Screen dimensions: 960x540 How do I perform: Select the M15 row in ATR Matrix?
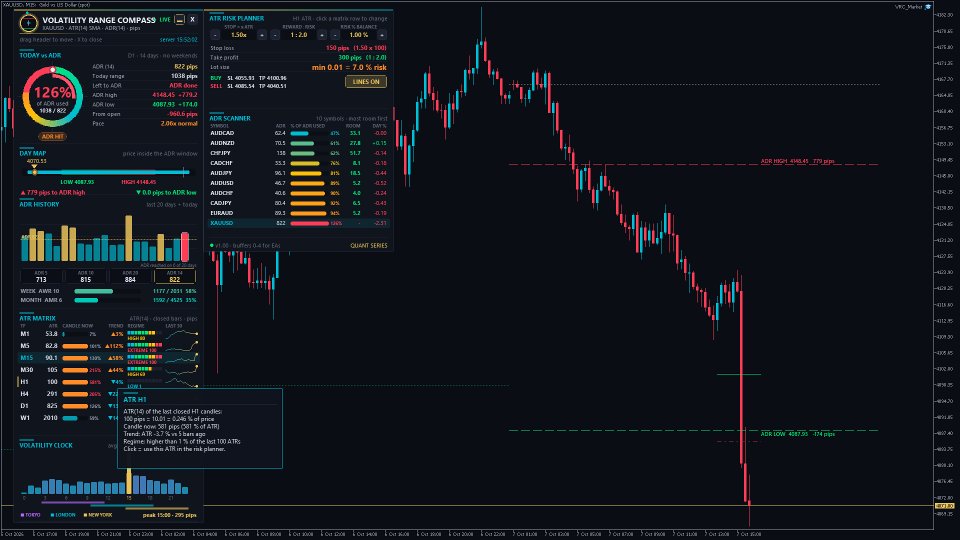[x=108, y=358]
